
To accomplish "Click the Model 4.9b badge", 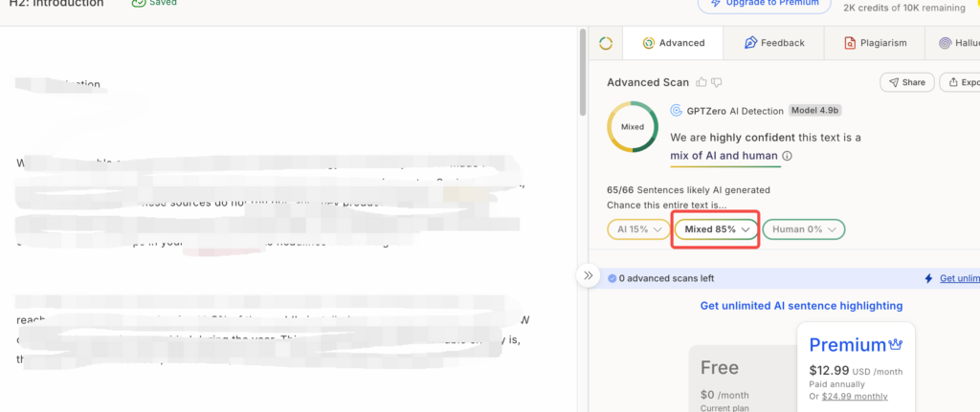I will [x=815, y=111].
